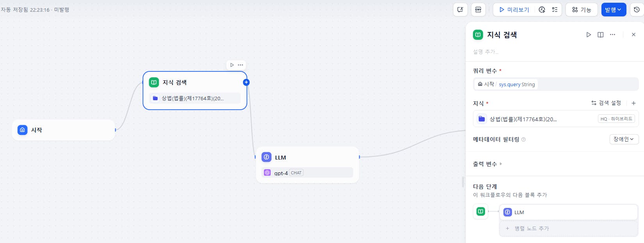The image size is (644, 243).
Task: Click the gpt-4 model row in the LLM node
Action: pos(307,172)
